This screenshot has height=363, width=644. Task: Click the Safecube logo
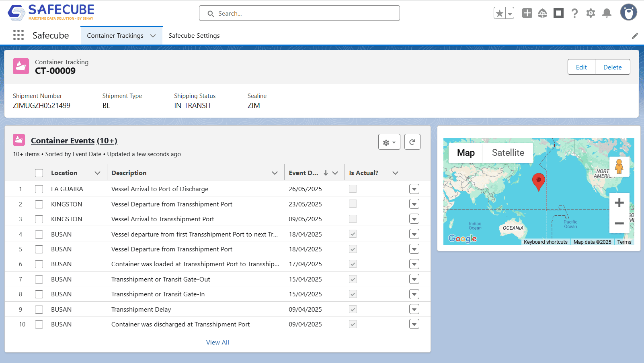(x=51, y=12)
